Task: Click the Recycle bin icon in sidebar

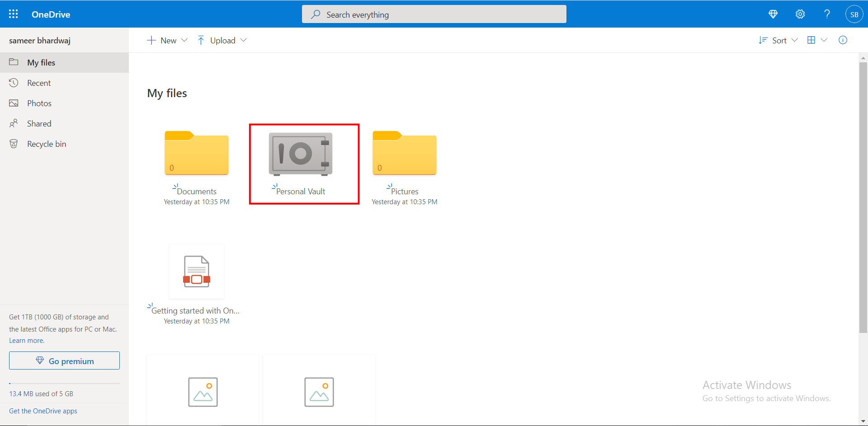Action: click(14, 144)
